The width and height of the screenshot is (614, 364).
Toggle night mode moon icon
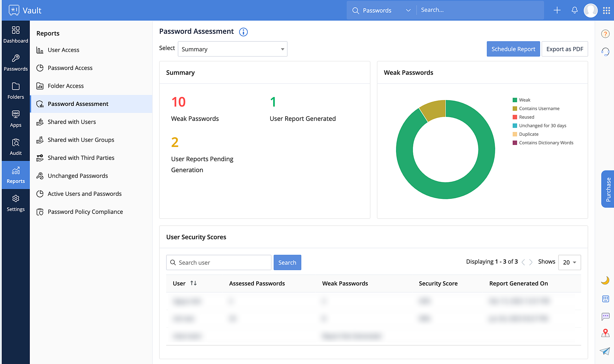click(x=605, y=281)
